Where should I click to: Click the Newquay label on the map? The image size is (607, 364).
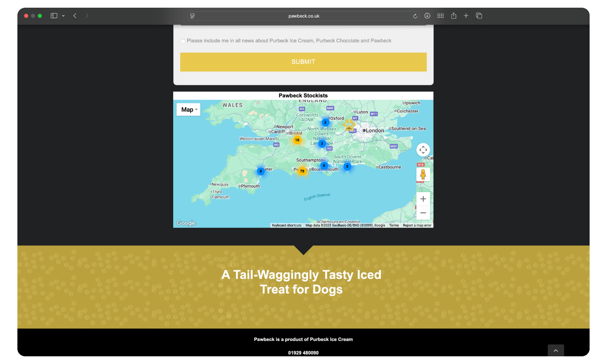220,184
